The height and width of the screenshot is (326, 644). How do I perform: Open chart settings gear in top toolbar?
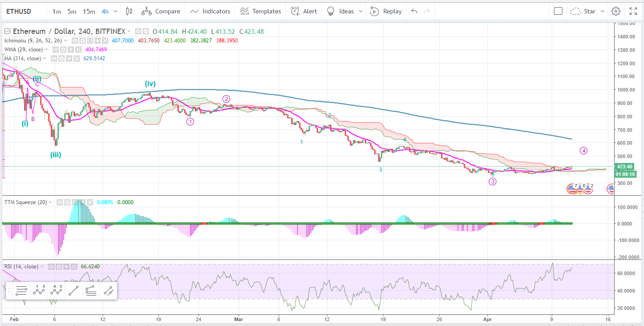point(616,11)
